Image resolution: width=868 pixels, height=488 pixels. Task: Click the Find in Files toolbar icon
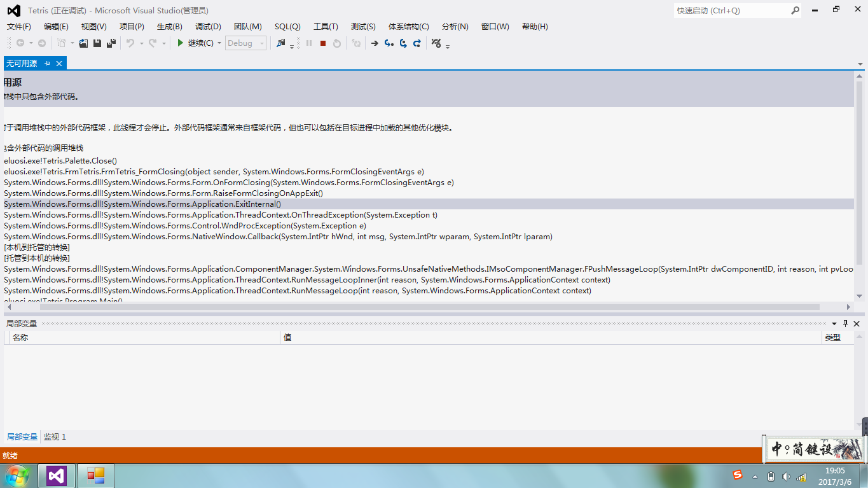(x=281, y=43)
